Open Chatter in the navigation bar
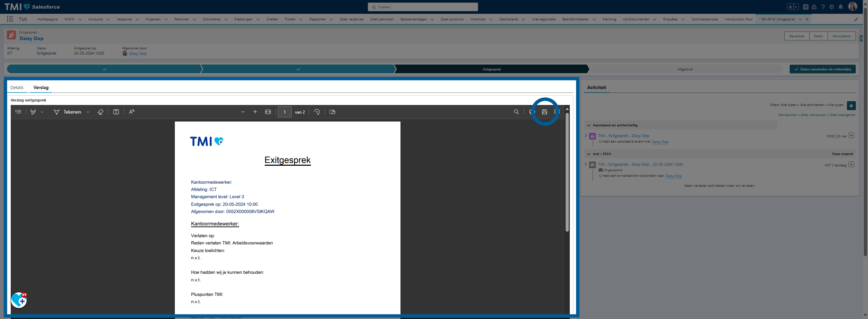Image resolution: width=868 pixels, height=319 pixels. coord(272,19)
